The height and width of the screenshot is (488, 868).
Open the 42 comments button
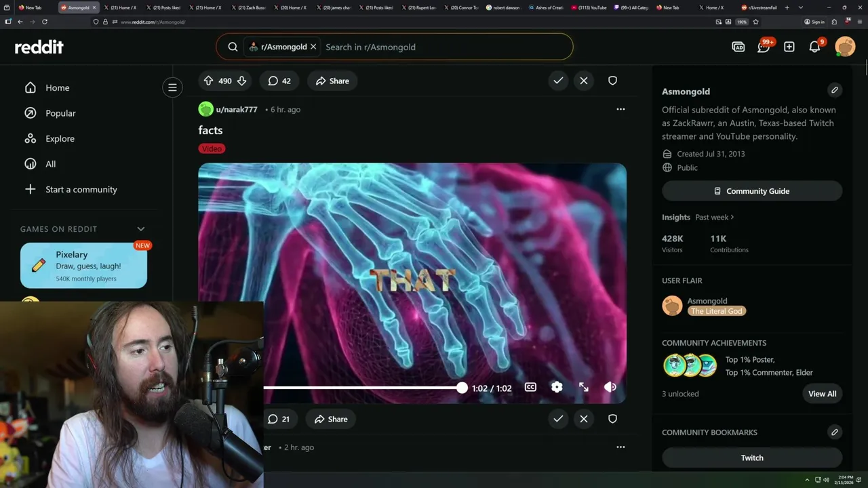click(279, 81)
